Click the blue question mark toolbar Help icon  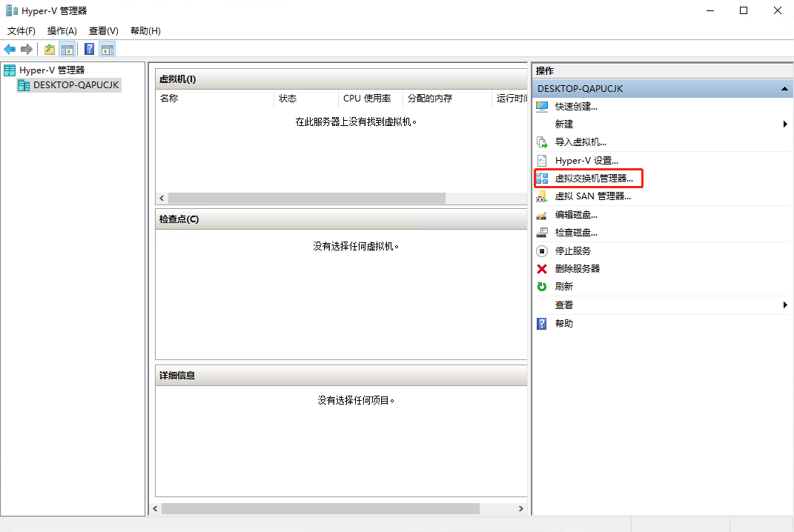[x=89, y=49]
